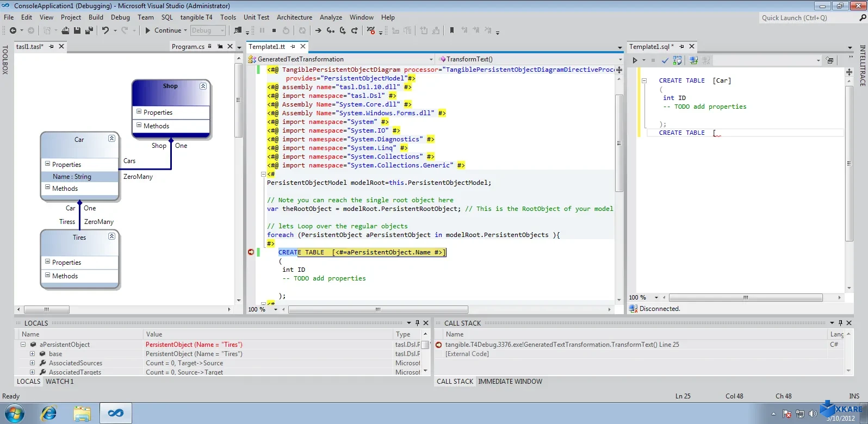This screenshot has width=868, height=424.
Task: Open the File menu
Action: coord(9,17)
